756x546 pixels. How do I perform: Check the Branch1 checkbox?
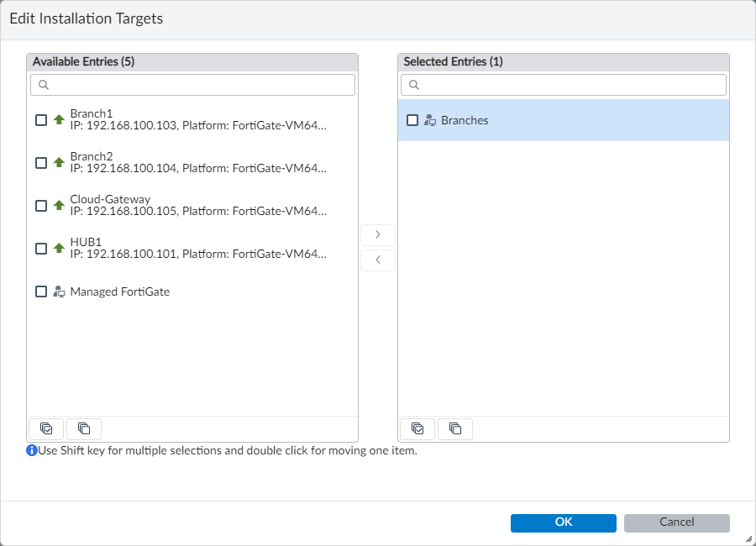tap(41, 120)
